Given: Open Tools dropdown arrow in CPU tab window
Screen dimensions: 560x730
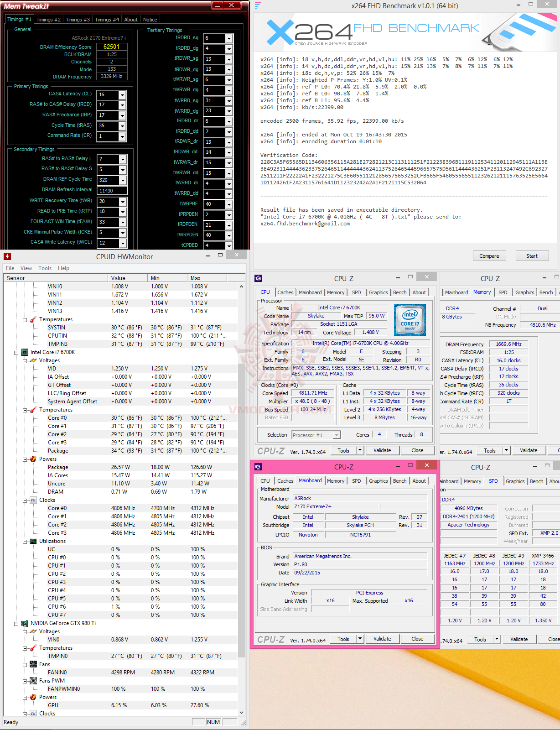Looking at the screenshot, I should 360,450.
